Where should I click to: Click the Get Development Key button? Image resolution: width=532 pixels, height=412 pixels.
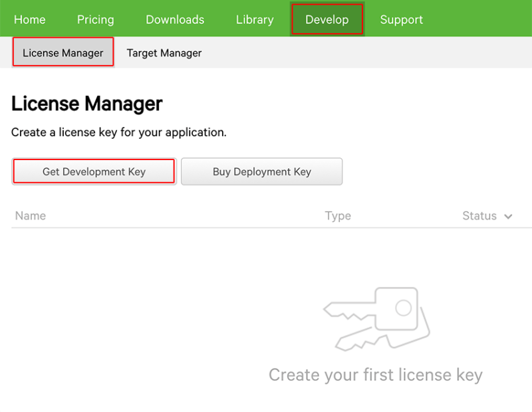[94, 171]
